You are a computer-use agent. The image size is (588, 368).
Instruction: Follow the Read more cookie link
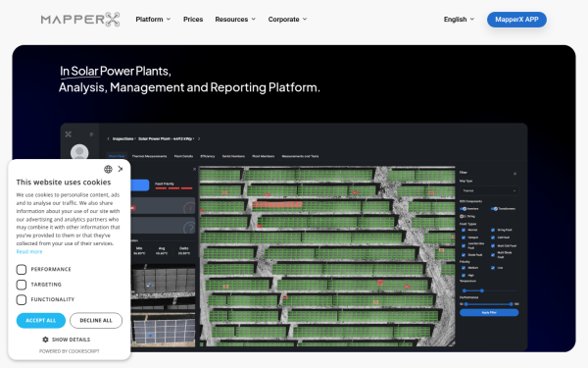pyautogui.click(x=29, y=251)
